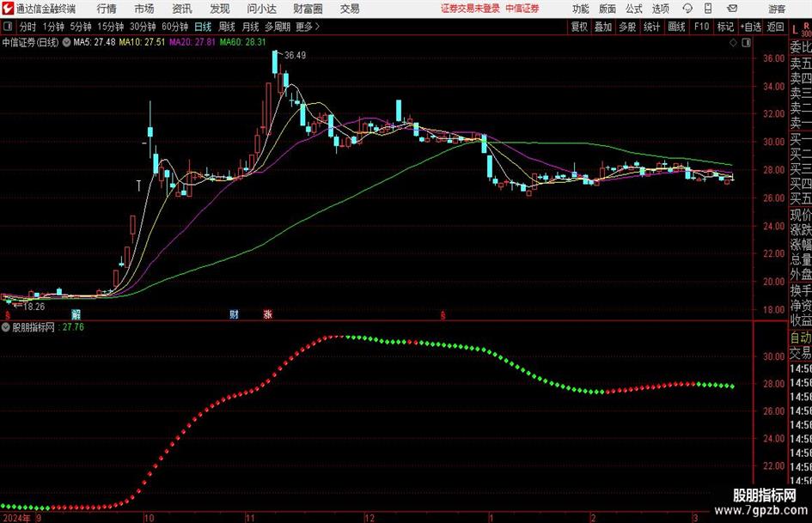
Task: Click the diamond icon above the chart
Action: [733, 43]
